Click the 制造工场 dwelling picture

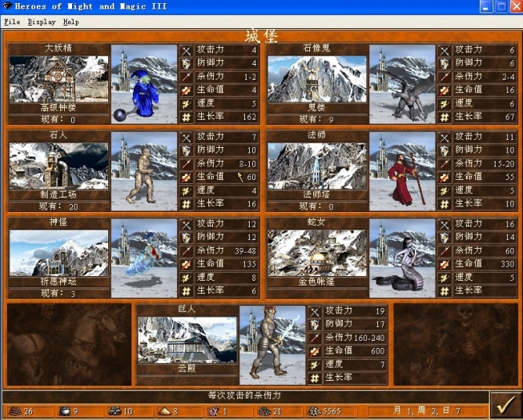click(58, 166)
